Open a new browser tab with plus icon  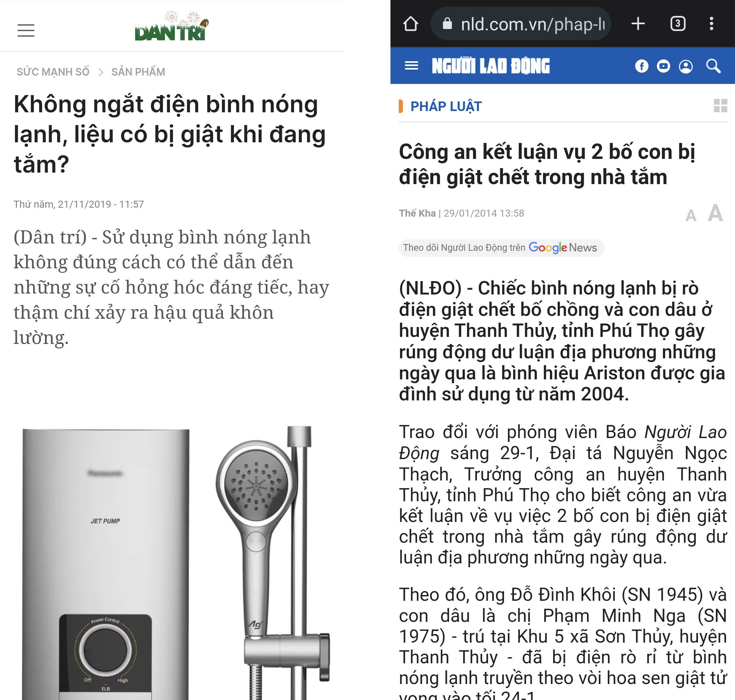(638, 24)
